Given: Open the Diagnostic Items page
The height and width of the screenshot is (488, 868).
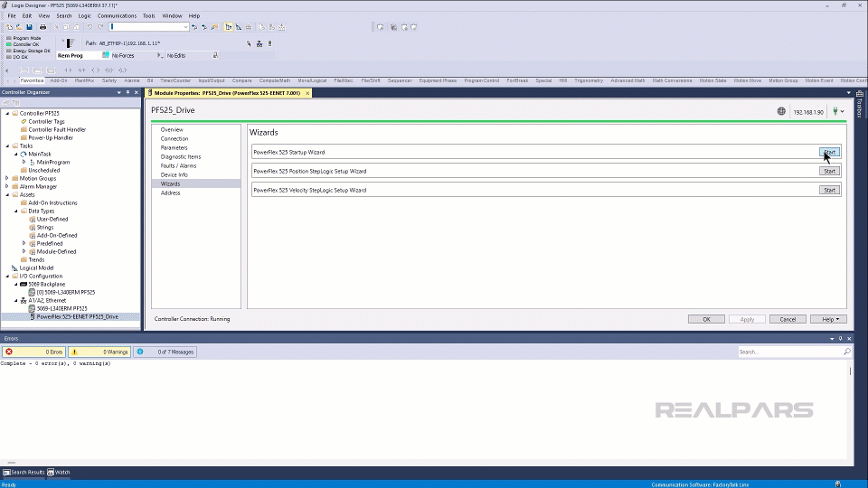Looking at the screenshot, I should click(181, 156).
